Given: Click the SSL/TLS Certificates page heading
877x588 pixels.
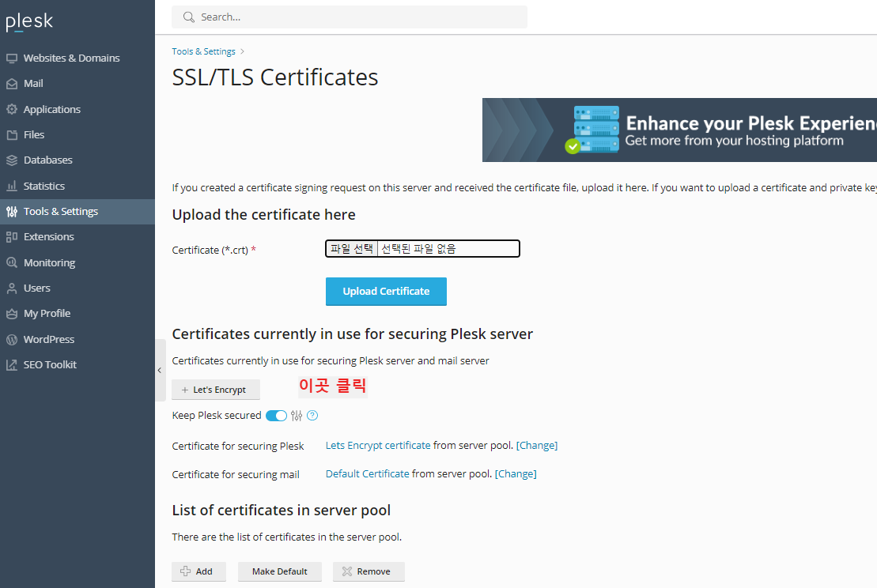Looking at the screenshot, I should (275, 77).
